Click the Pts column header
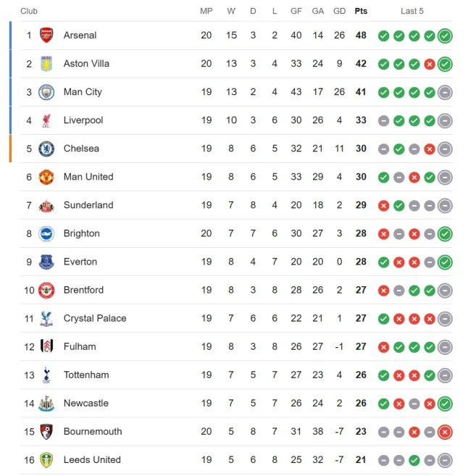 361,11
